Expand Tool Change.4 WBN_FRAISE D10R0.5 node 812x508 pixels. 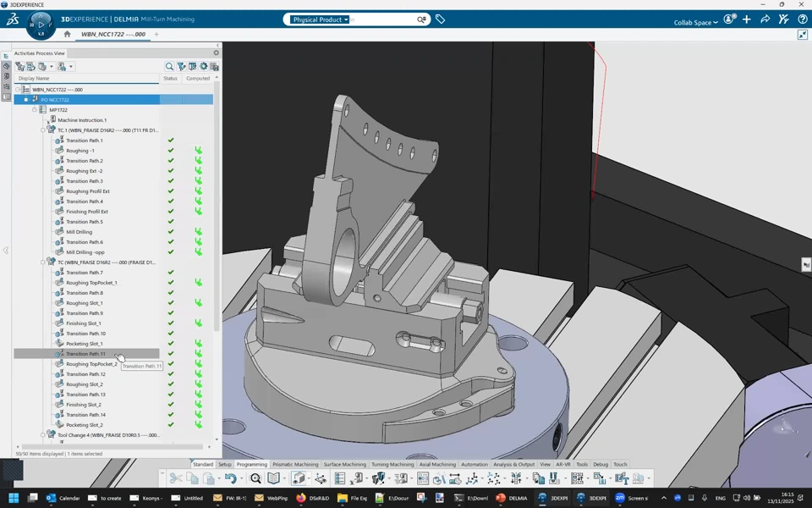(43, 435)
